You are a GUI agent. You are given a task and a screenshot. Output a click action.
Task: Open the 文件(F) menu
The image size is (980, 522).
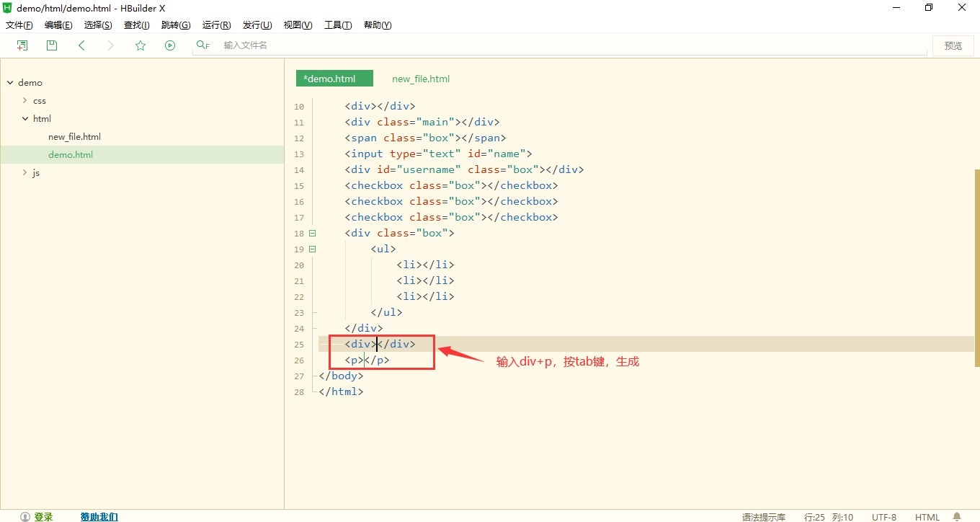tap(19, 25)
